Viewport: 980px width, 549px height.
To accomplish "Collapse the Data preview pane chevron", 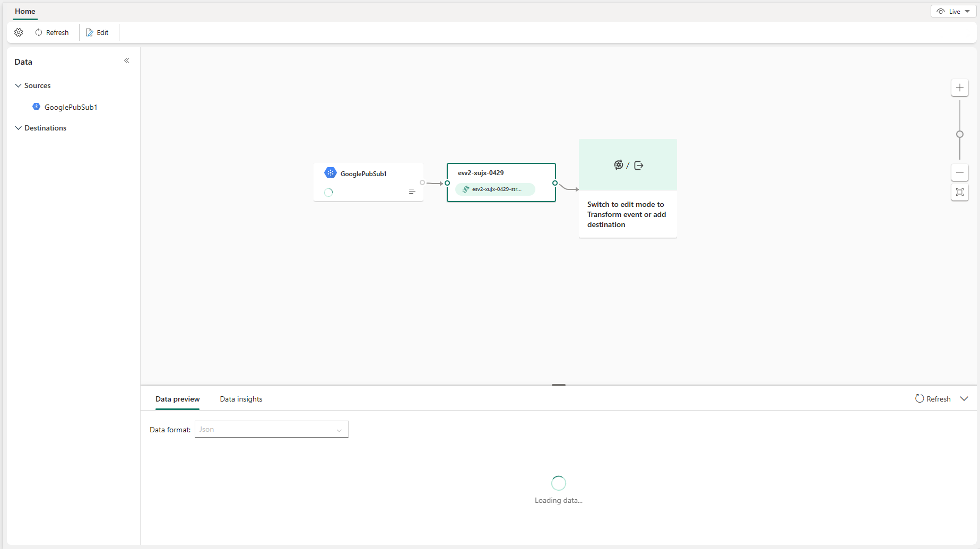I will 965,398.
